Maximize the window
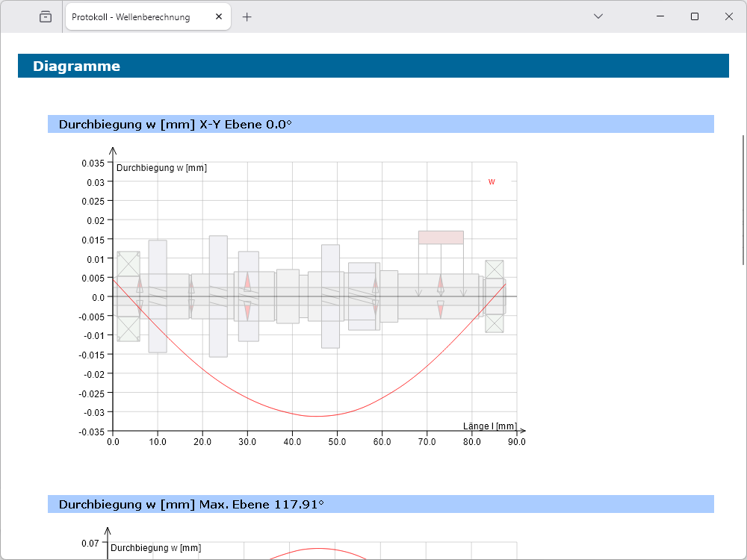This screenshot has width=747, height=560. pyautogui.click(x=695, y=16)
